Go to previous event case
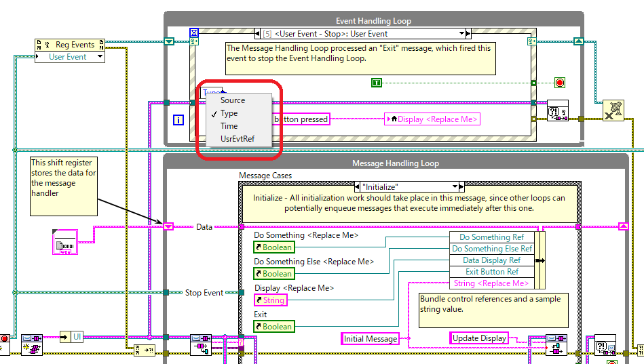The width and height of the screenshot is (644, 364). tap(257, 34)
